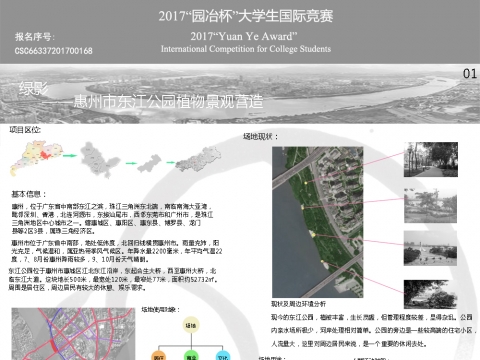
Task: Click top photo of tree-lined park path
Action: click(x=431, y=159)
